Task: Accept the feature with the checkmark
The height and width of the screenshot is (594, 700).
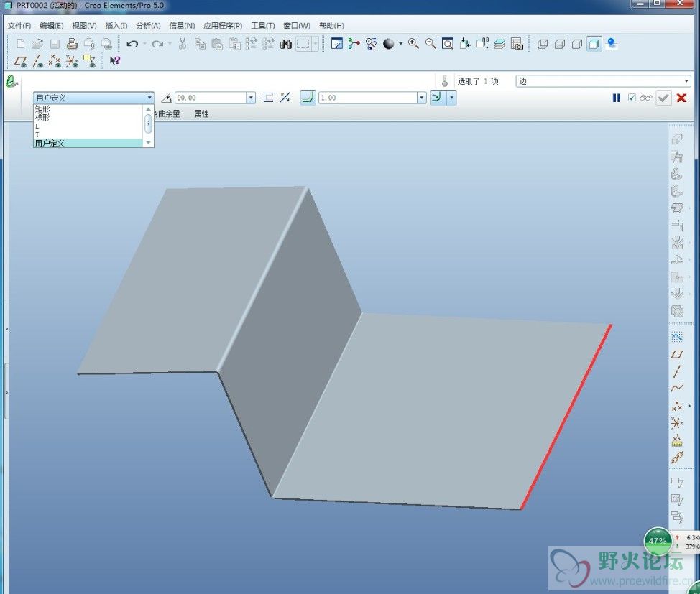Action: coord(663,98)
